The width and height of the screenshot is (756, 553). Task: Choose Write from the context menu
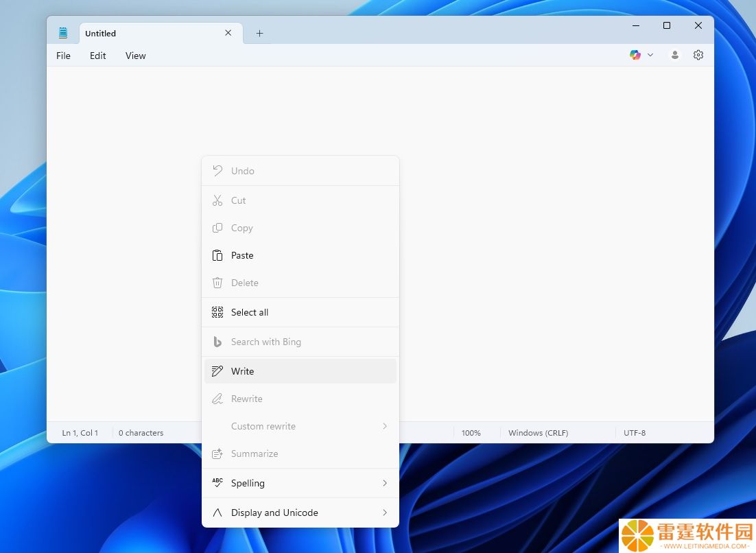[x=300, y=370]
